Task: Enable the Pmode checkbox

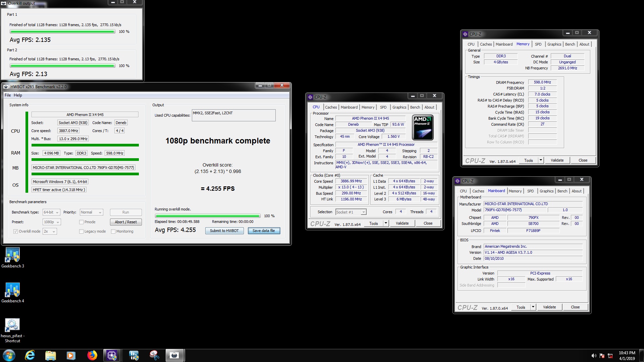Action: [81, 222]
